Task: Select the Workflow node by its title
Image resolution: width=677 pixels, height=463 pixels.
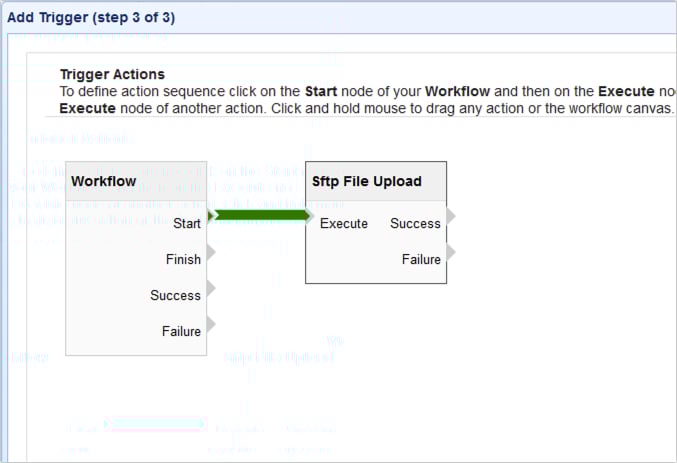Action: pyautogui.click(x=104, y=181)
